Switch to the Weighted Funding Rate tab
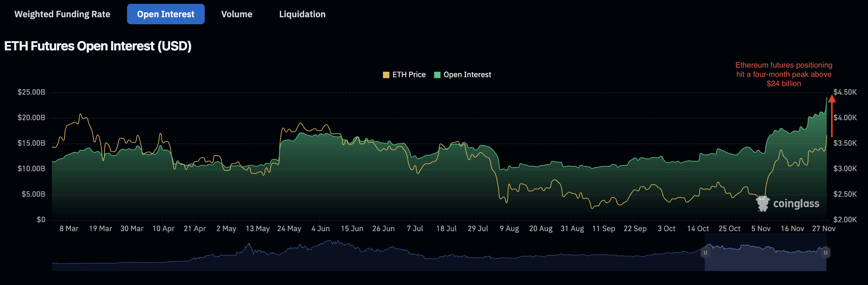Image resolution: width=868 pixels, height=285 pixels. [x=62, y=14]
